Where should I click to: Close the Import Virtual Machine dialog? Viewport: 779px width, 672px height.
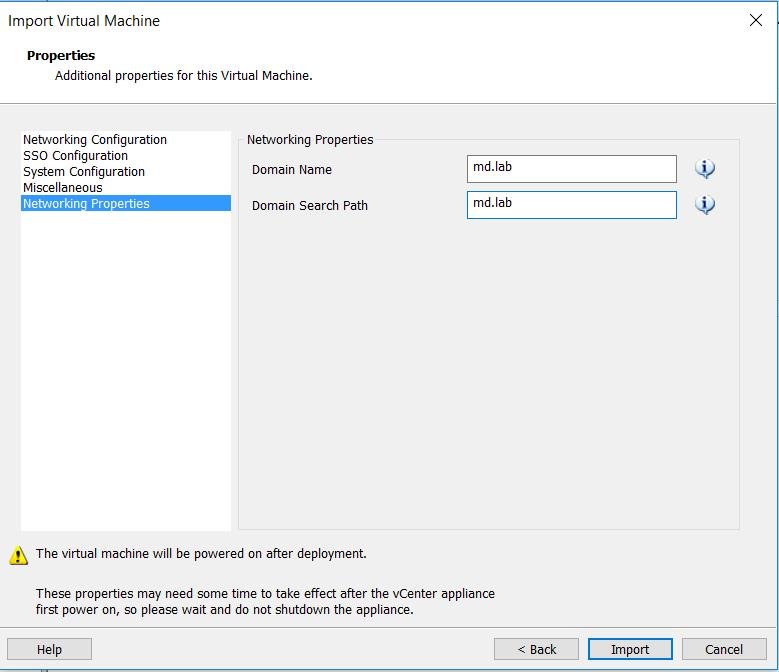click(x=756, y=20)
